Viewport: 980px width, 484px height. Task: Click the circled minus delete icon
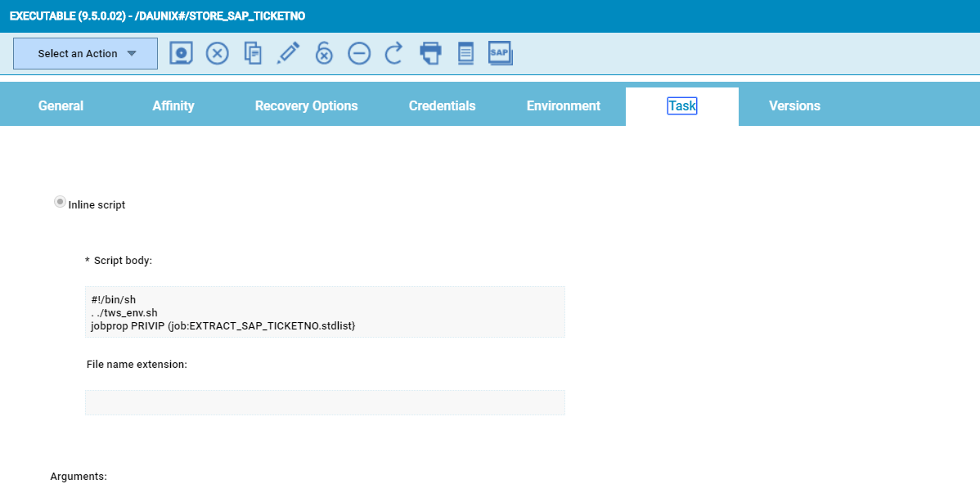coord(359,53)
